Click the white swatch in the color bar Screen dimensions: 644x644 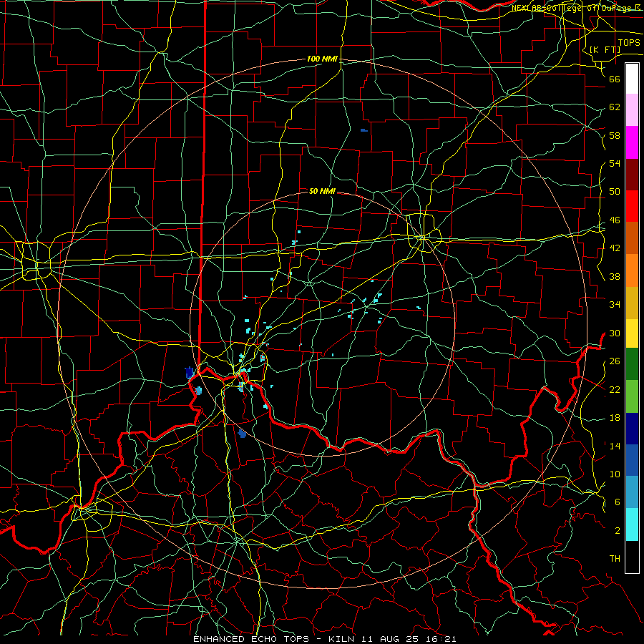coord(632,79)
